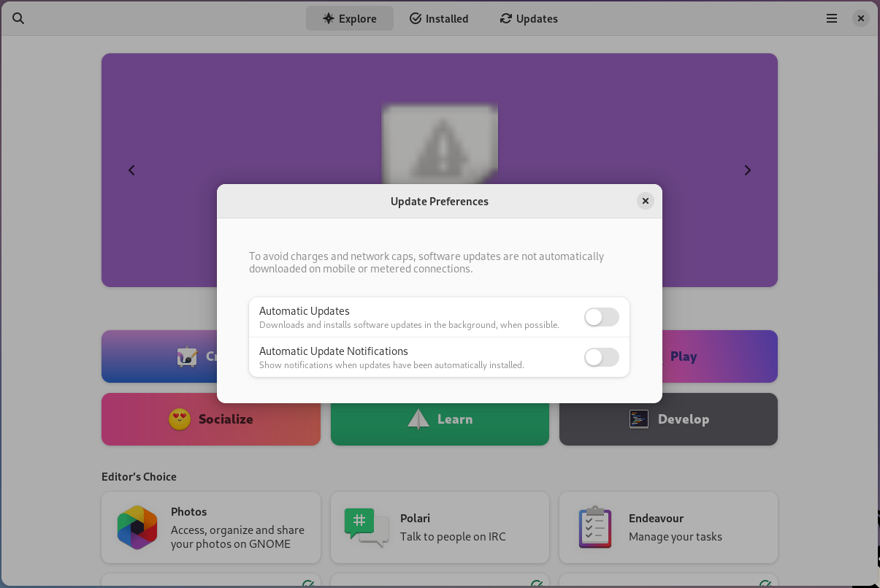880x588 pixels.
Task: Click the Photos app icon
Action: [x=137, y=527]
